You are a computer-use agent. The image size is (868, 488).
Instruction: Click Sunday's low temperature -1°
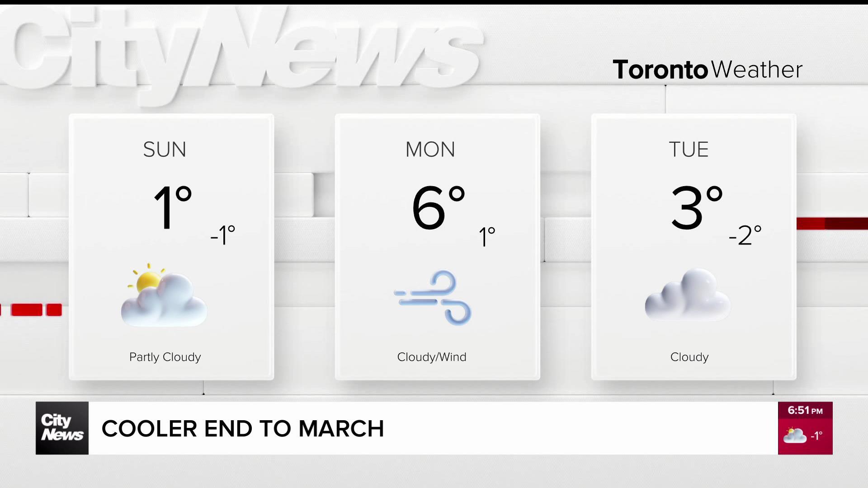(223, 235)
